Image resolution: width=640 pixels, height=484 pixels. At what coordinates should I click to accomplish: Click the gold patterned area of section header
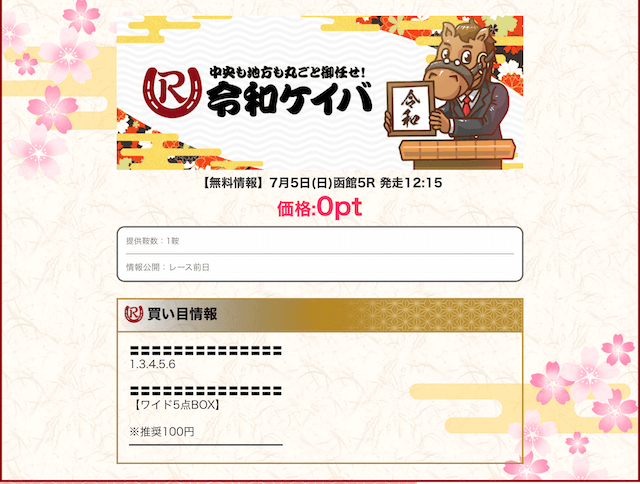pos(437,315)
